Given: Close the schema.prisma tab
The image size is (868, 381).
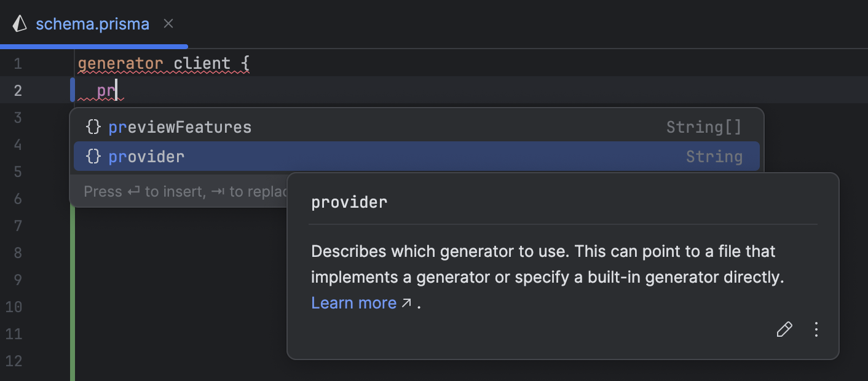Looking at the screenshot, I should coord(168,23).
